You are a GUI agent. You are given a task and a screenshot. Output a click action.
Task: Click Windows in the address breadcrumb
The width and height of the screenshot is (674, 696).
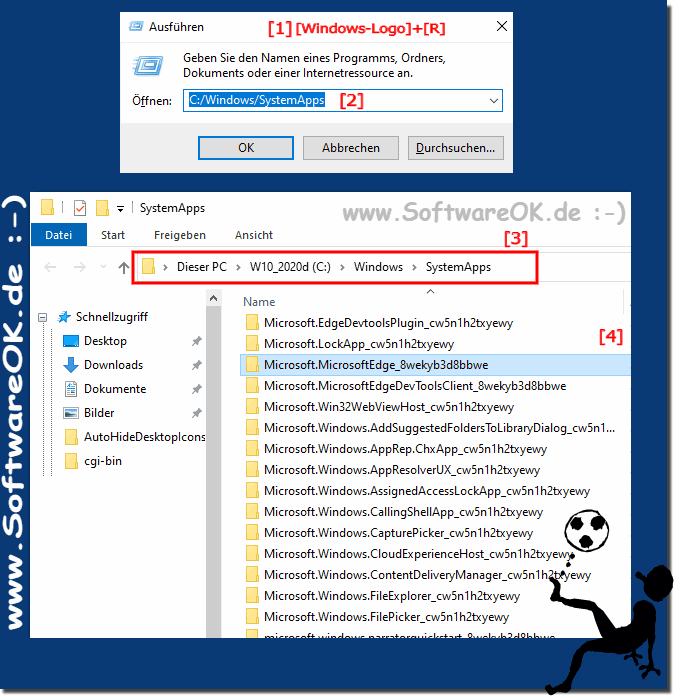coord(378,267)
